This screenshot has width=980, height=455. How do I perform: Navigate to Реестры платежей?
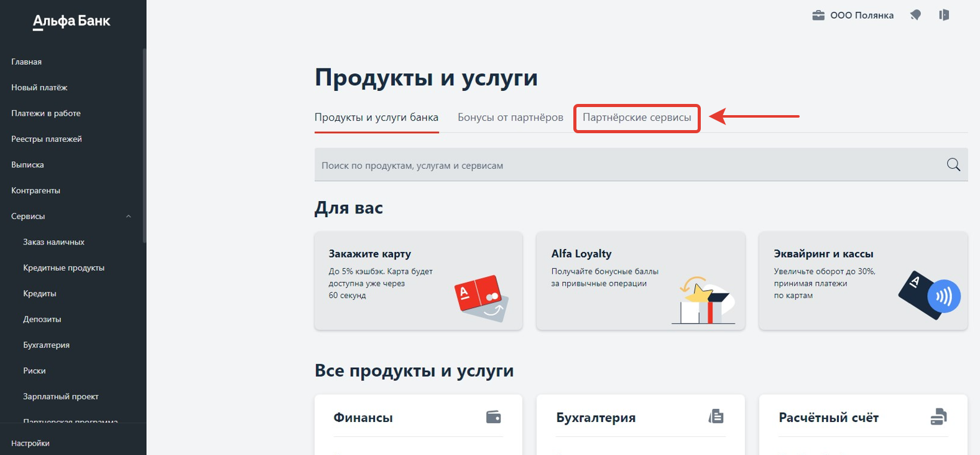(47, 139)
